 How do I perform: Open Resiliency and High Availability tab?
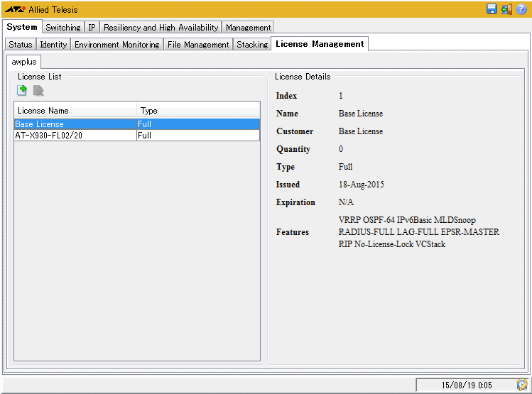[161, 28]
